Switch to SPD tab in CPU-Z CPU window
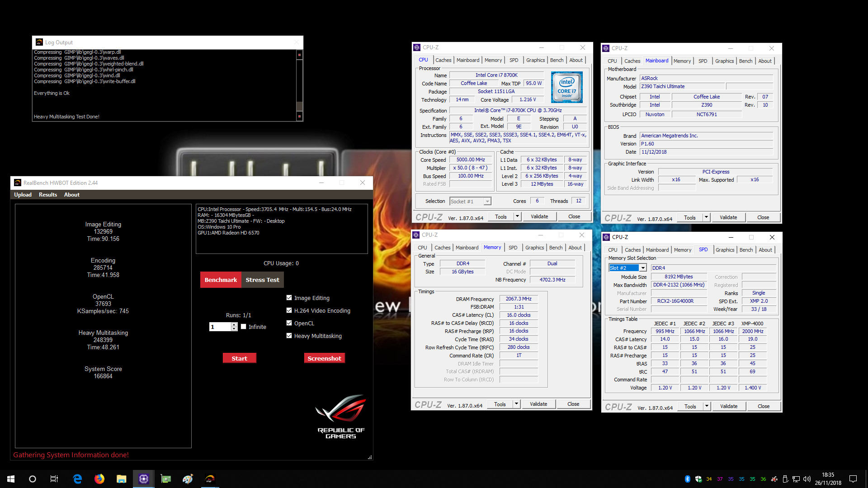The width and height of the screenshot is (868, 488). point(514,60)
